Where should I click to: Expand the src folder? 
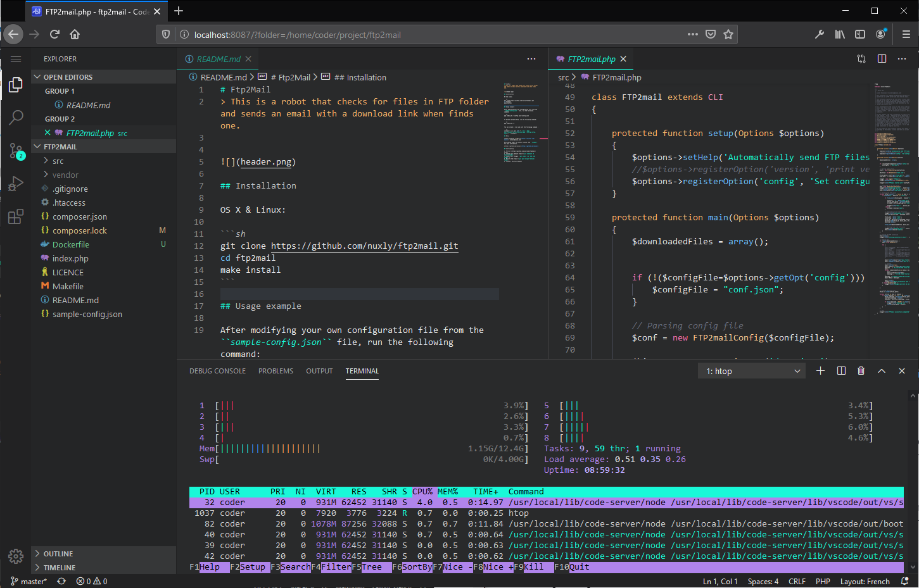coord(103,161)
